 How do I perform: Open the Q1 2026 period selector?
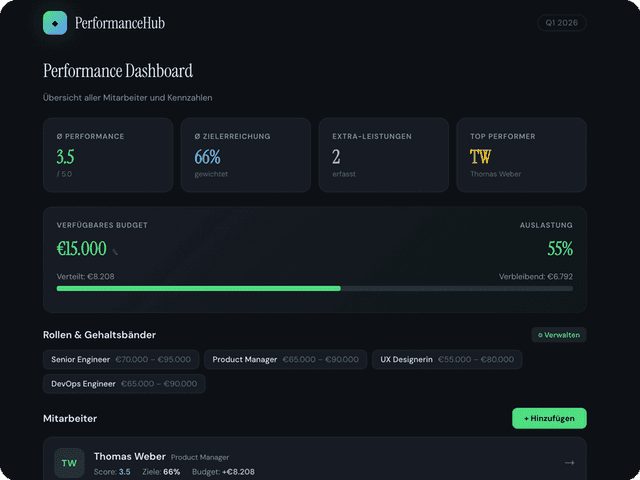point(562,23)
